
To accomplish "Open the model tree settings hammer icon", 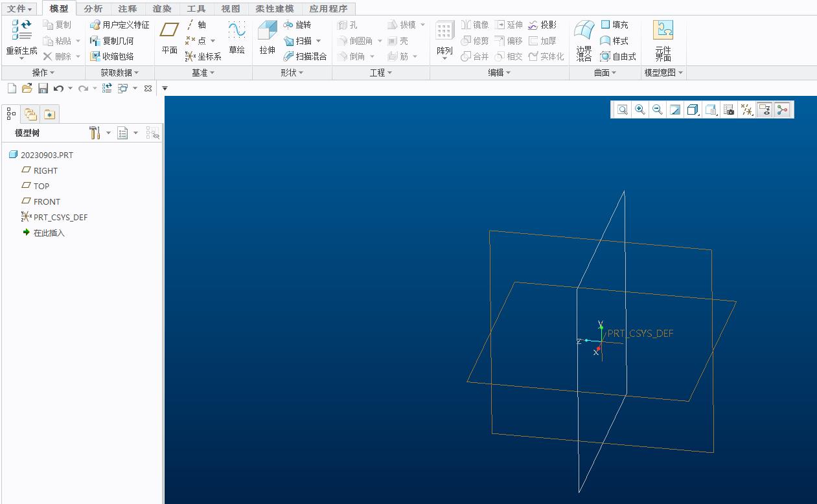I will (95, 133).
